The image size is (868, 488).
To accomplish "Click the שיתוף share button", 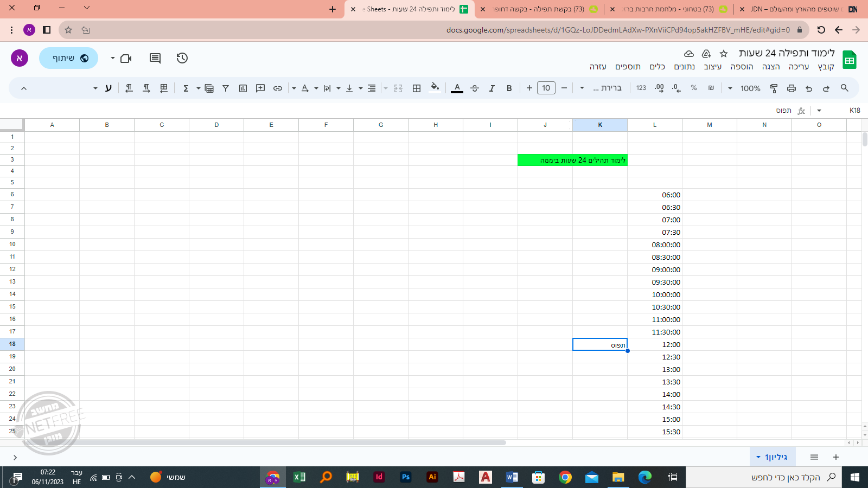I will (x=68, y=58).
